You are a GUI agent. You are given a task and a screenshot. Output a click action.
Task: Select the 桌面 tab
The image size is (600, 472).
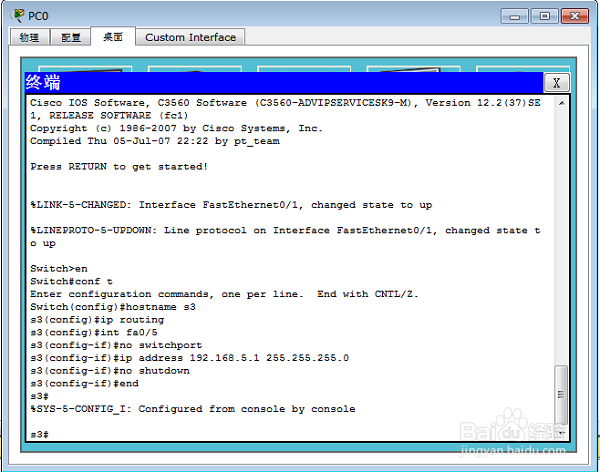tap(113, 37)
